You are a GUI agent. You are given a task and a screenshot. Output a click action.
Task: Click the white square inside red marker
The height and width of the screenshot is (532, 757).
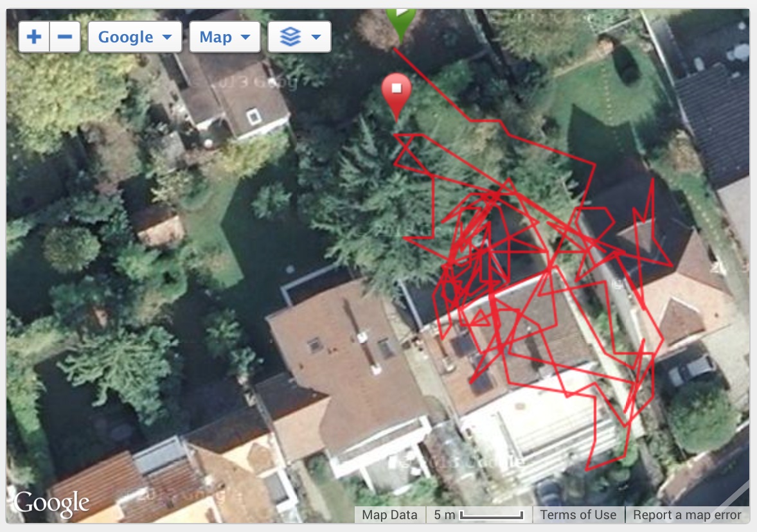click(x=396, y=88)
